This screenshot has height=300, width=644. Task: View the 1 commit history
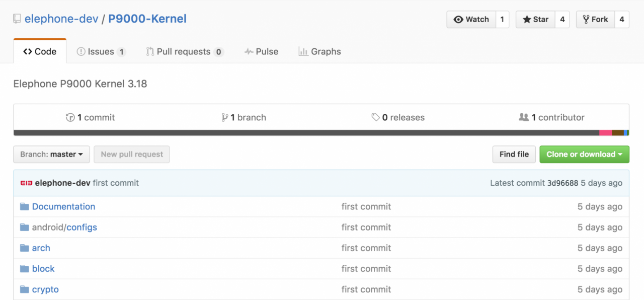coord(91,117)
